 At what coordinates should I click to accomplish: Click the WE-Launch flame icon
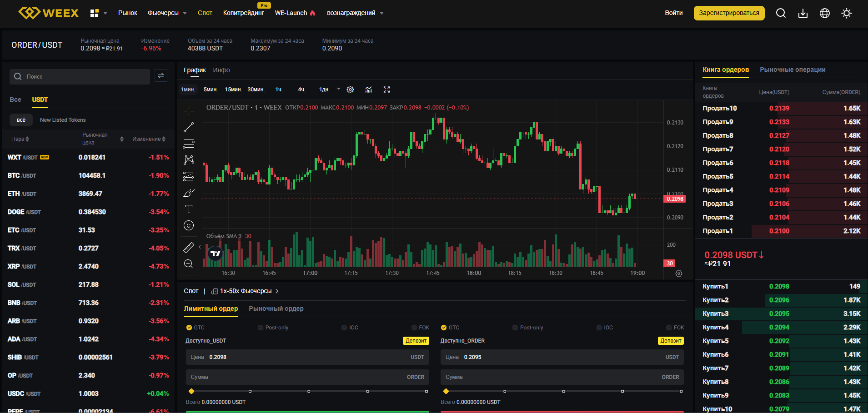click(313, 13)
